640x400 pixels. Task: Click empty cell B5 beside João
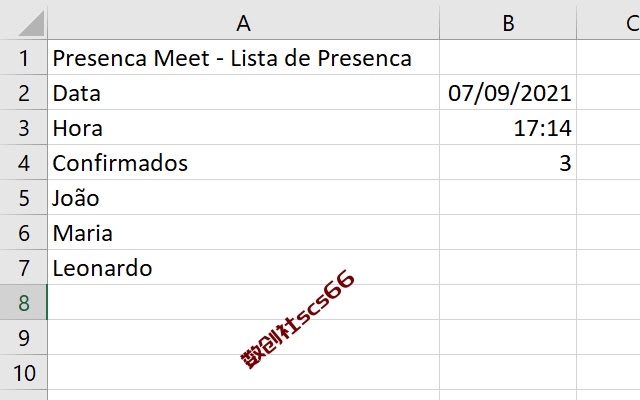click(508, 197)
